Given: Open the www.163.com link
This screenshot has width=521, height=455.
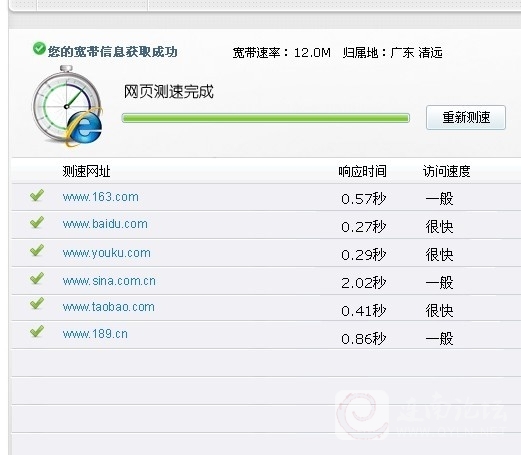Looking at the screenshot, I should [x=101, y=197].
